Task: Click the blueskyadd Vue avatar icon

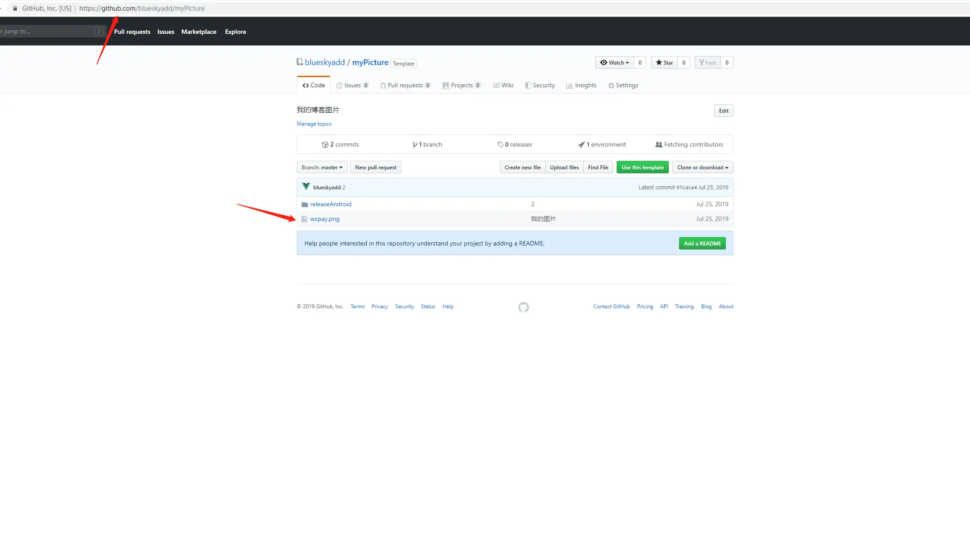Action: [306, 187]
